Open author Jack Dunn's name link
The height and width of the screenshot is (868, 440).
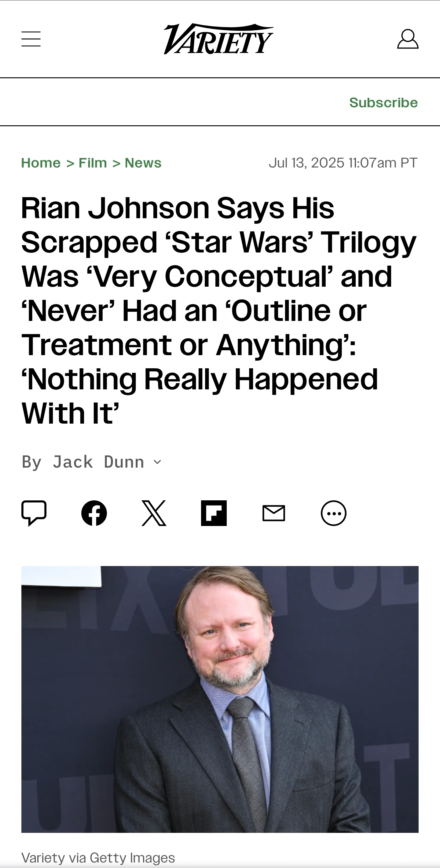(x=98, y=462)
